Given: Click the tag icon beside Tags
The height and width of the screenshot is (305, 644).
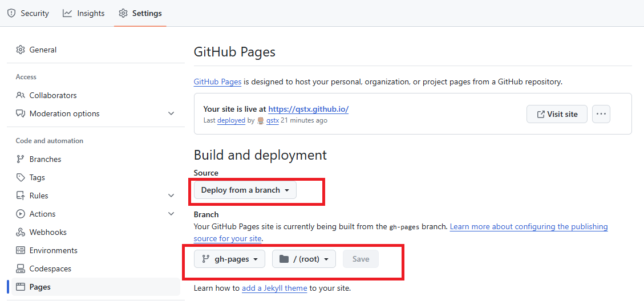Looking at the screenshot, I should click(20, 177).
